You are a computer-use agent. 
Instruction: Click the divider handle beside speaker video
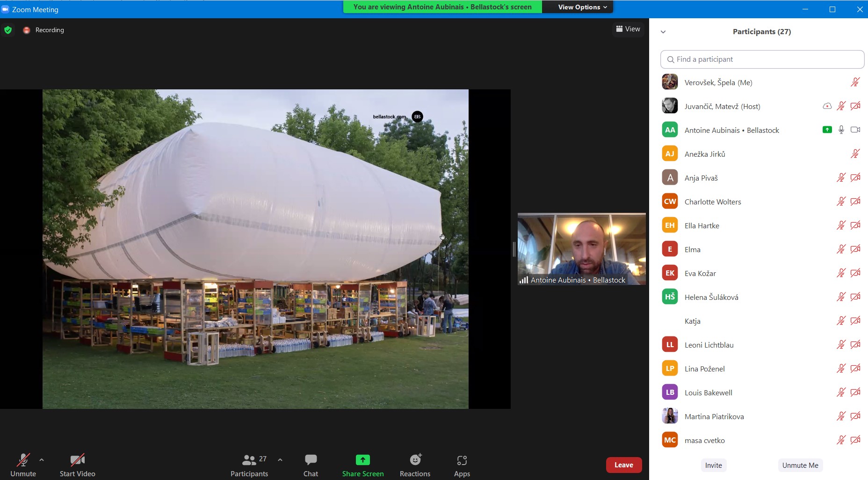point(514,249)
